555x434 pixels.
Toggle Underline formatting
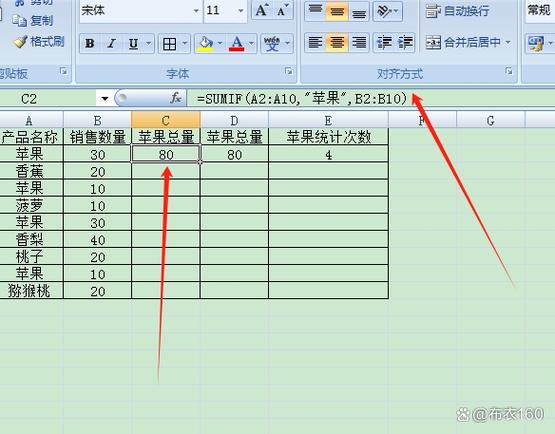[x=133, y=44]
